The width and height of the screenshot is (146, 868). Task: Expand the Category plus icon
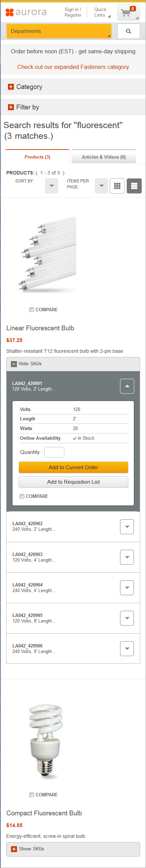(11, 87)
